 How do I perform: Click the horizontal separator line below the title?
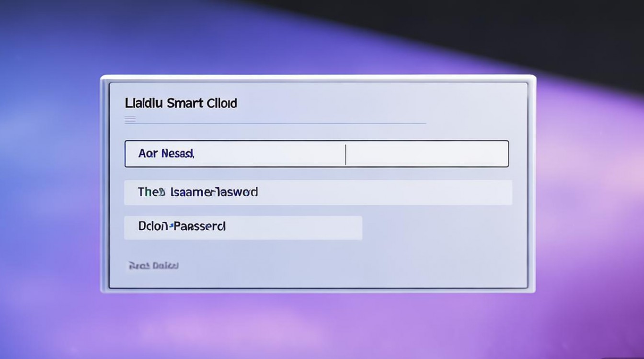click(282, 123)
